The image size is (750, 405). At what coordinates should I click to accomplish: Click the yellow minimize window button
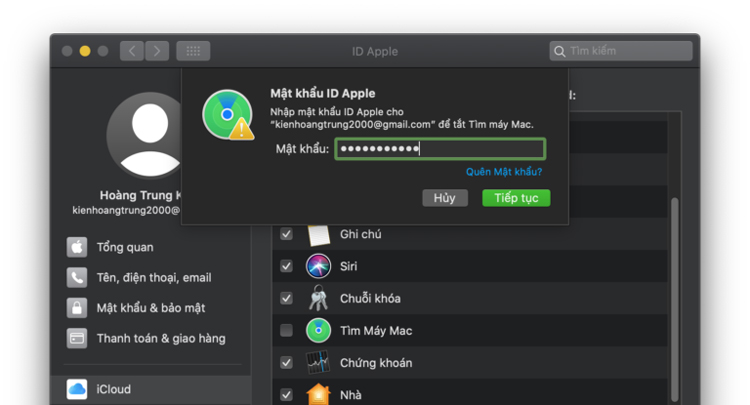click(85, 51)
